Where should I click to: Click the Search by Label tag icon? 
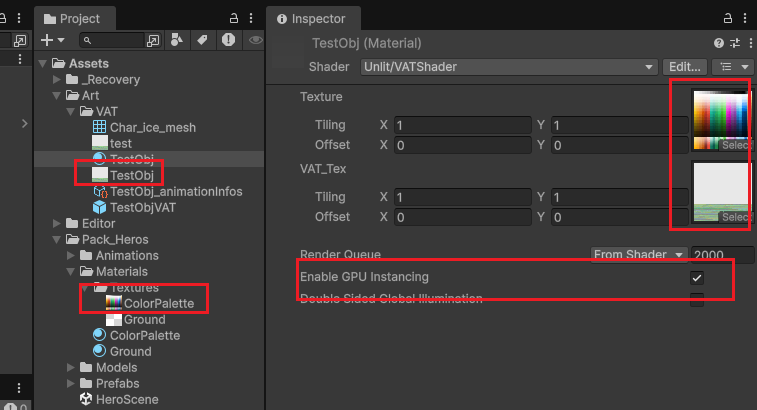coord(202,40)
